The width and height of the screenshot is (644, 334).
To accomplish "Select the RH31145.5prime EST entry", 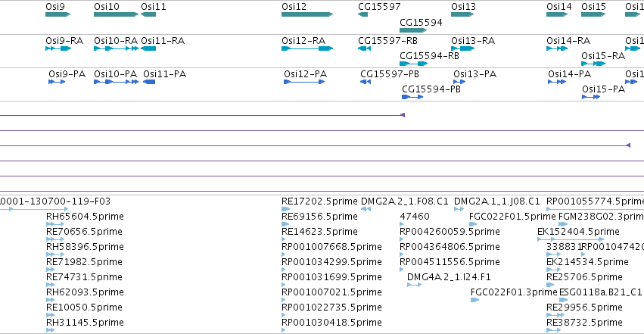I will 85,323.
